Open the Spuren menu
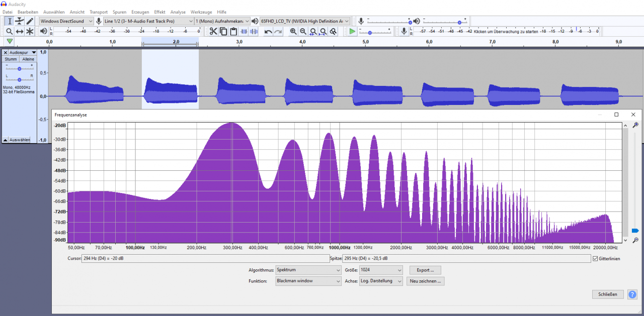644x316 pixels. pyautogui.click(x=119, y=12)
